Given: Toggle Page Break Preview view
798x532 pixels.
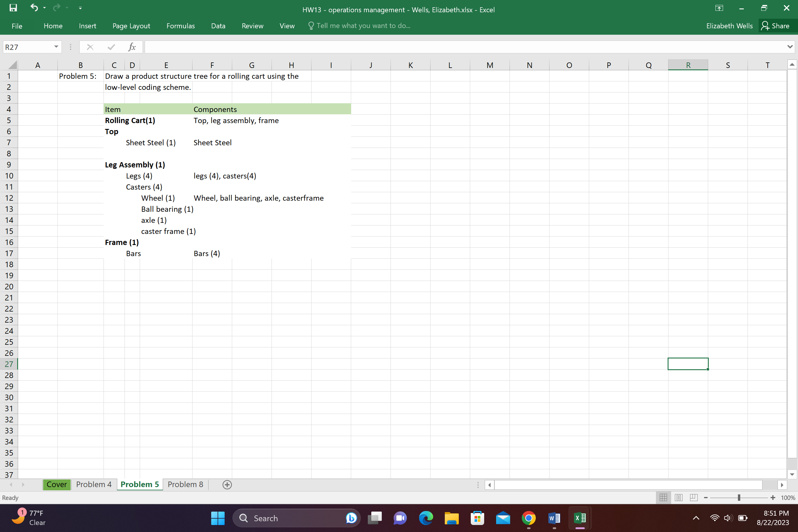Looking at the screenshot, I should point(694,497).
